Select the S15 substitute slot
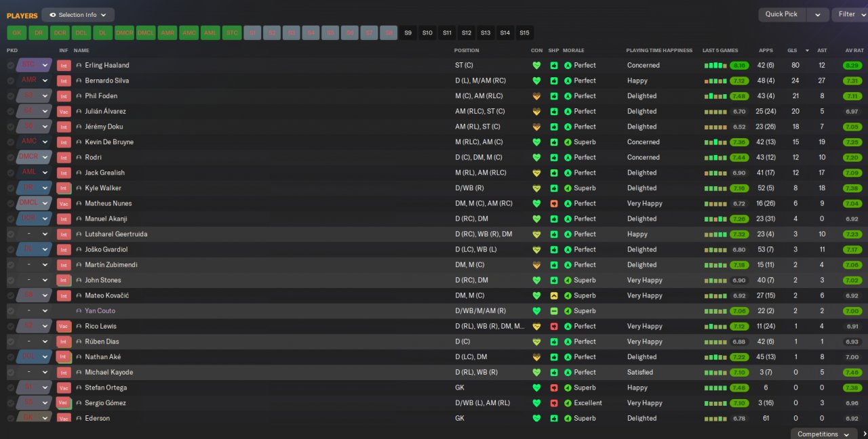 tap(524, 33)
